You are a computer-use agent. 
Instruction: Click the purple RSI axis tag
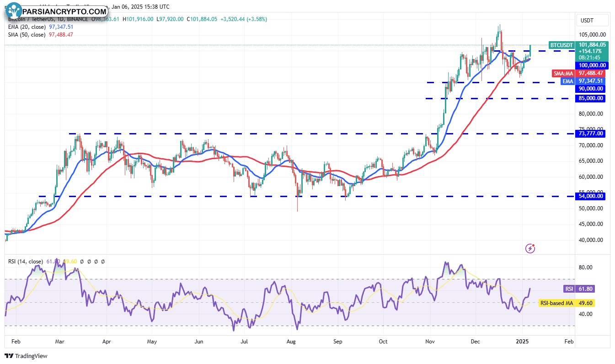[568, 289]
